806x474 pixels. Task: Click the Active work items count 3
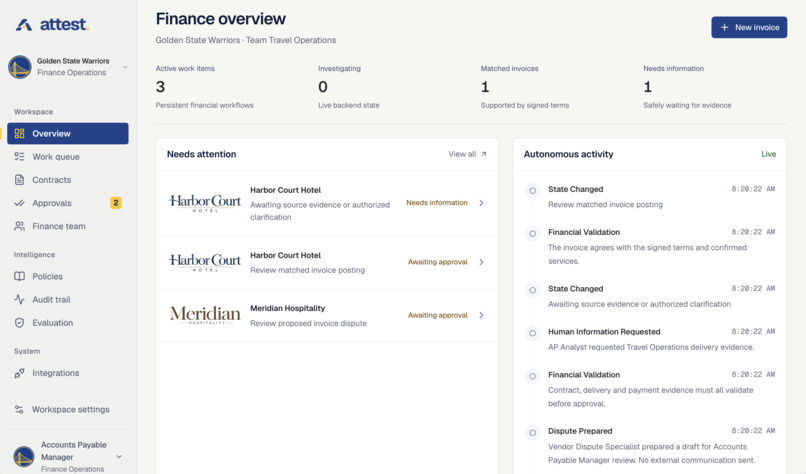tap(160, 87)
